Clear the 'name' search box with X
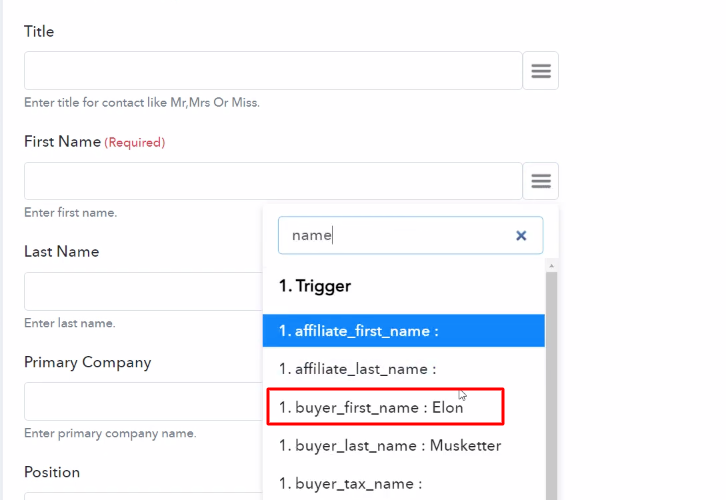The image size is (726, 500). 521,236
